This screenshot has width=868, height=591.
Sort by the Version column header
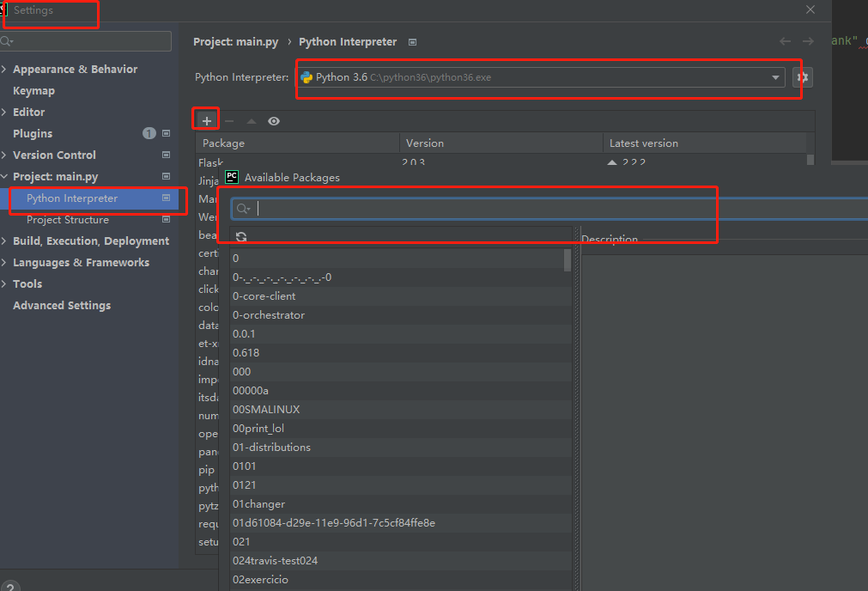point(501,143)
